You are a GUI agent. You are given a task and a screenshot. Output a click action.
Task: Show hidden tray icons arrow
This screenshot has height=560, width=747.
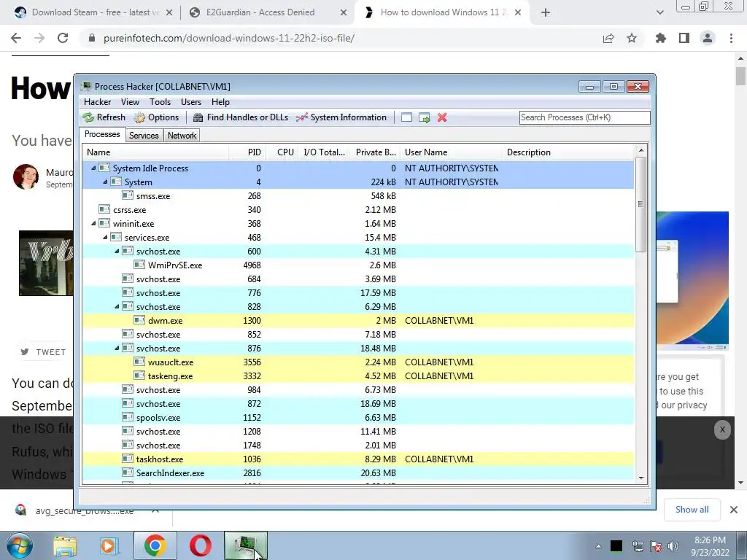[x=598, y=546]
